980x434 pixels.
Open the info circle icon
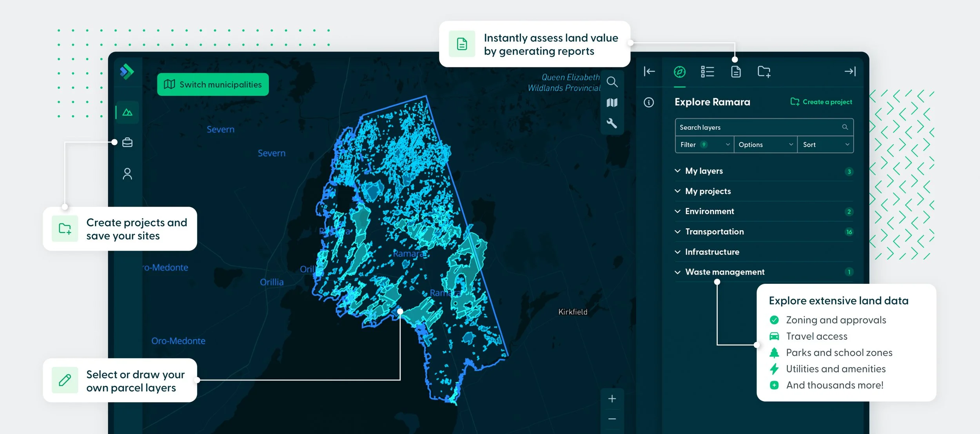[649, 102]
